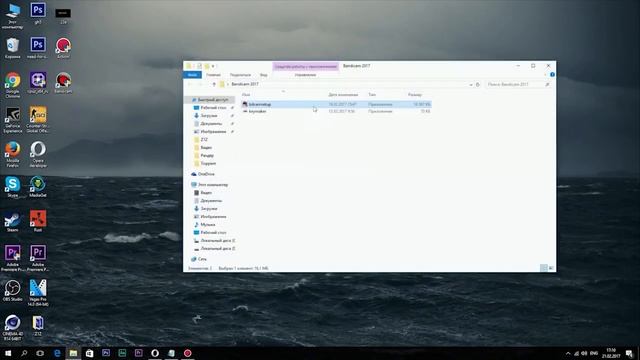Viewport: 640px width, 360px height.
Task: Click the application tools contextual tab header
Action: (306, 66)
